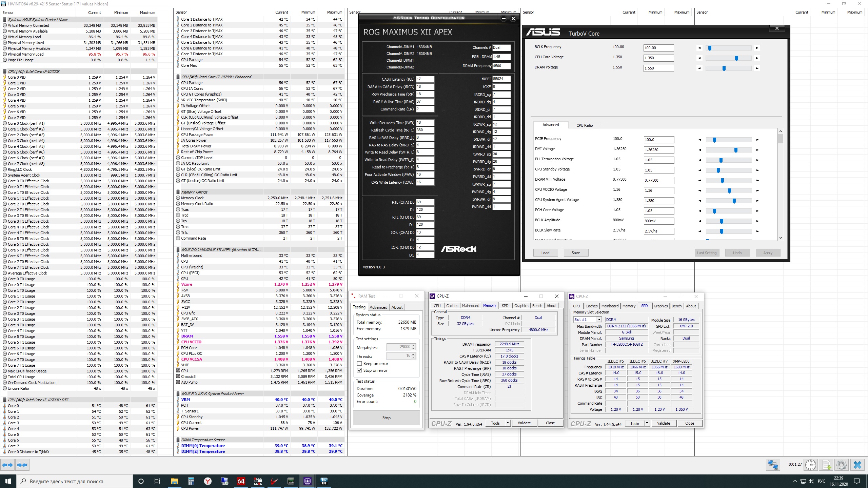Click the HWiNFO remote network monitors icon
Viewport: 868px width, 488px height.
tap(773, 465)
